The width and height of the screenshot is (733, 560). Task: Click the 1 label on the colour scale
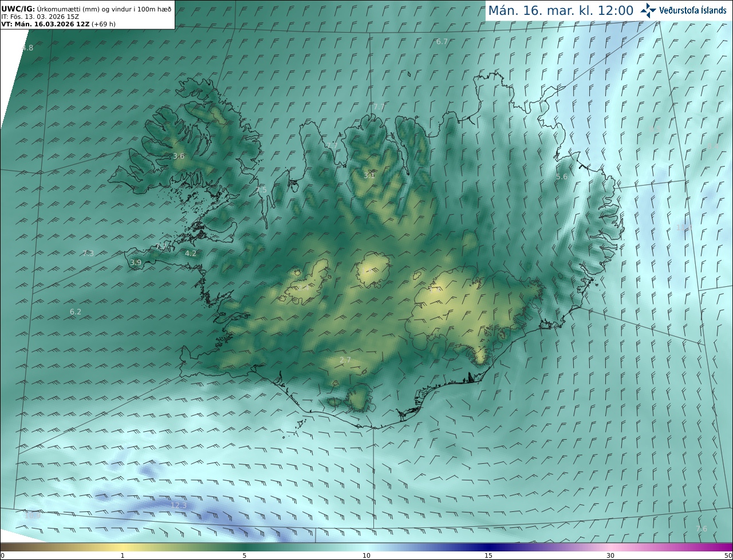click(123, 555)
